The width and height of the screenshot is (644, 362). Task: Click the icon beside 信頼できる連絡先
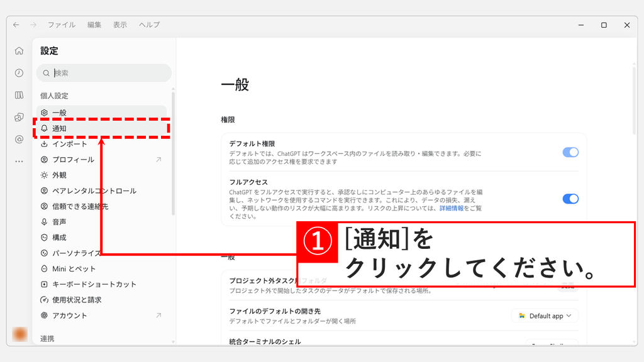coord(45,206)
